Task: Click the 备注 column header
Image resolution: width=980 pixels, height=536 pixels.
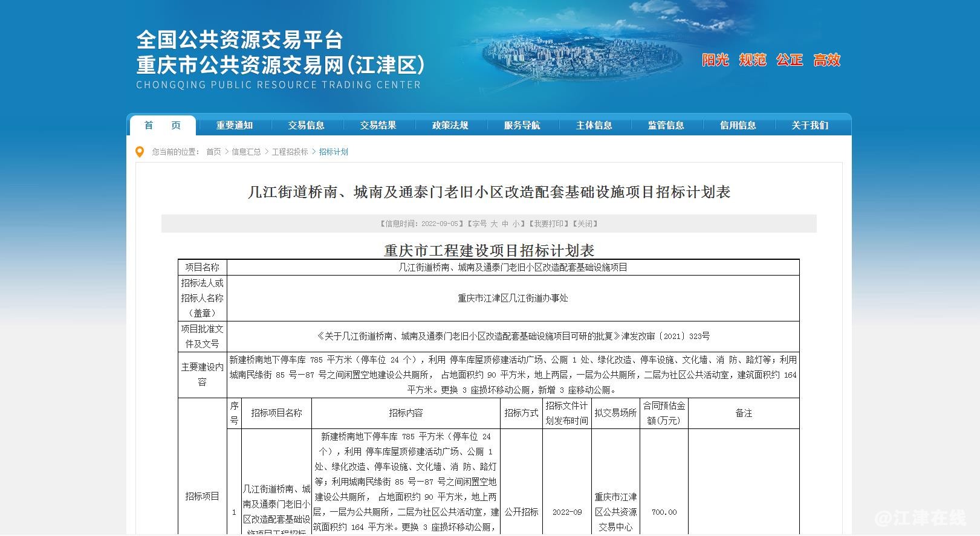Action: (x=744, y=413)
